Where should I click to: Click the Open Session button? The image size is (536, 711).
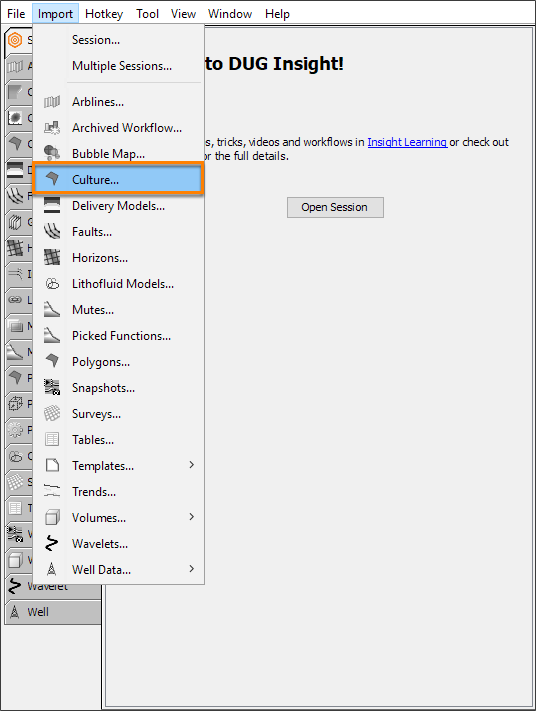pyautogui.click(x=335, y=207)
